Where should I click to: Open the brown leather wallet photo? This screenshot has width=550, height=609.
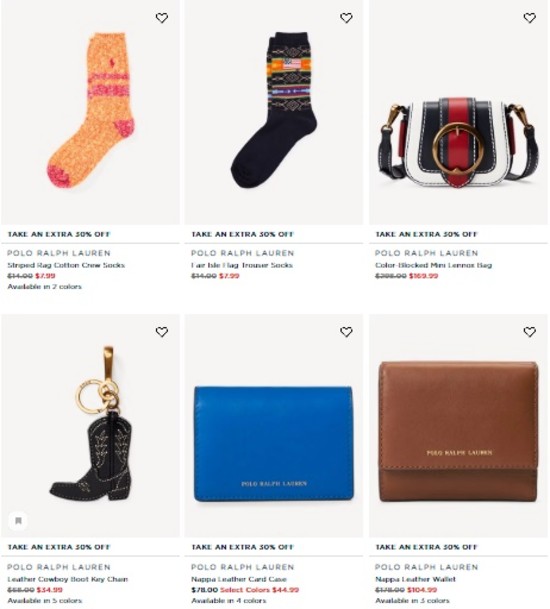pyautogui.click(x=458, y=426)
